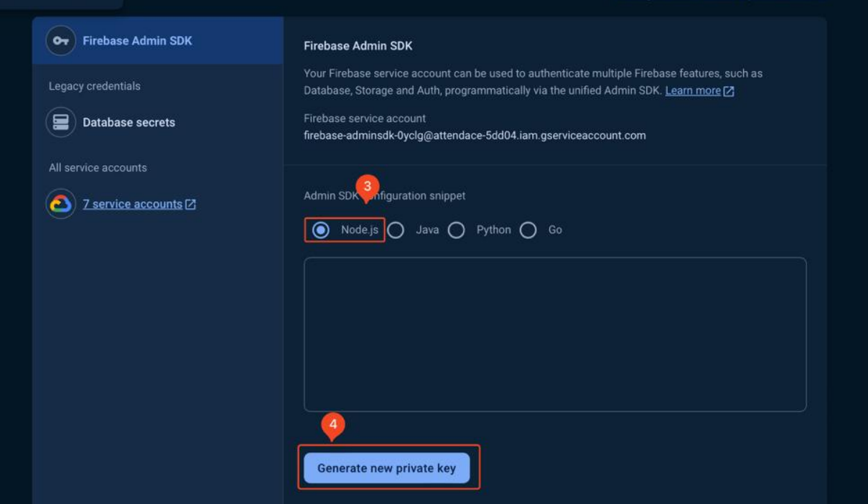Click the Legacy credentials section heading
Image resolution: width=868 pixels, height=504 pixels.
pyautogui.click(x=95, y=86)
